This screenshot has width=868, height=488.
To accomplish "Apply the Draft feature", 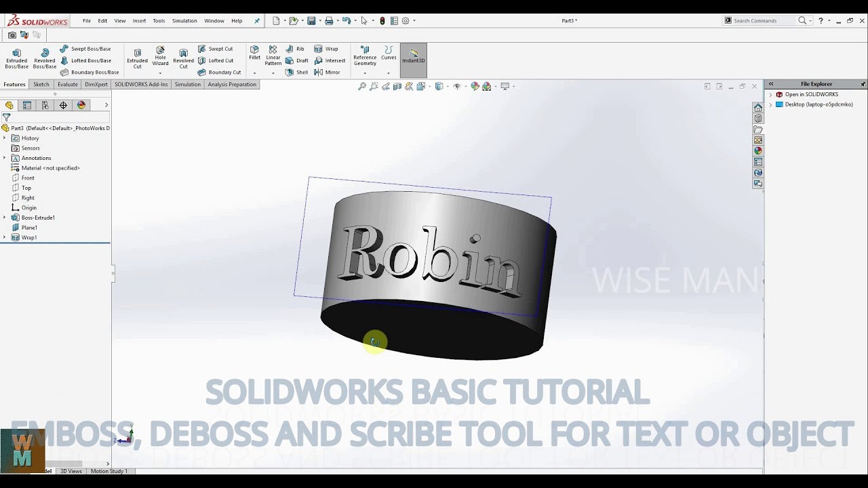I will [x=296, y=60].
